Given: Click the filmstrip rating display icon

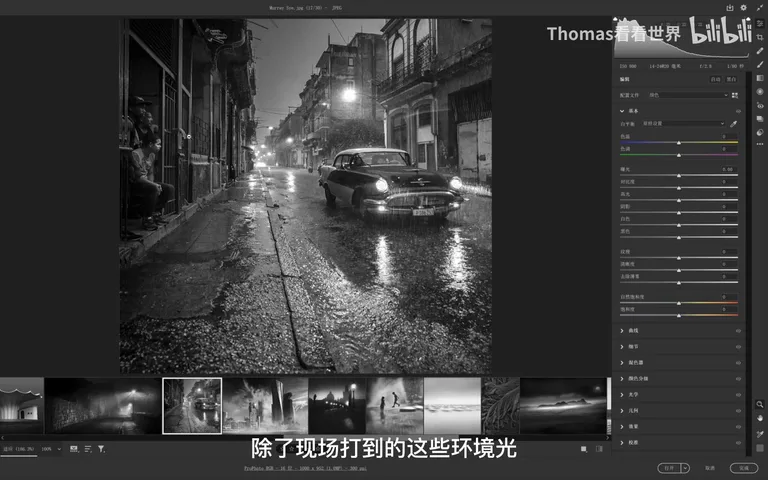Looking at the screenshot, I should click(73, 449).
